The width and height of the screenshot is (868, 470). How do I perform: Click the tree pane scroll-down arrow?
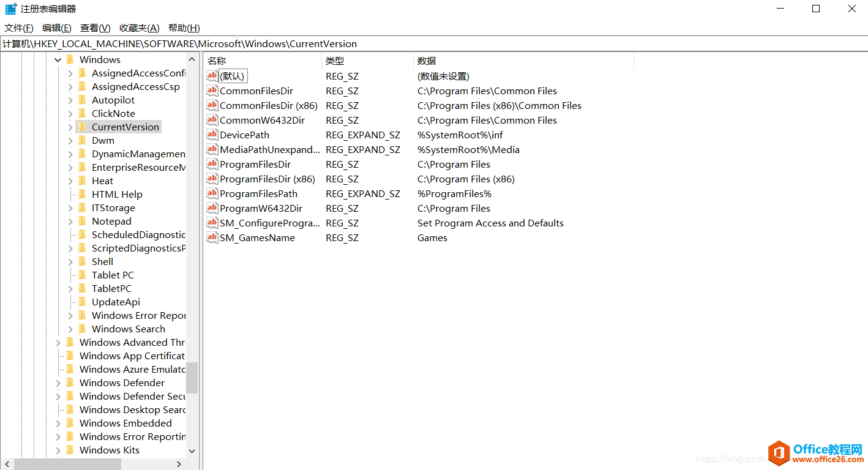point(192,451)
